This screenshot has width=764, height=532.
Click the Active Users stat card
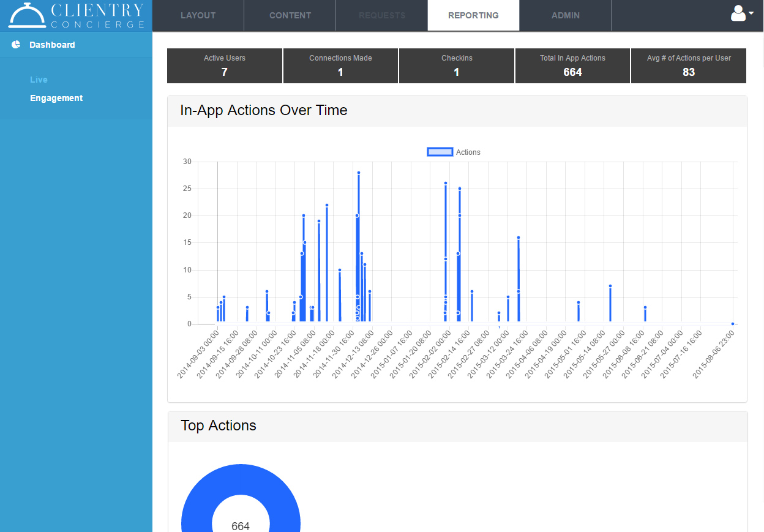coord(225,66)
